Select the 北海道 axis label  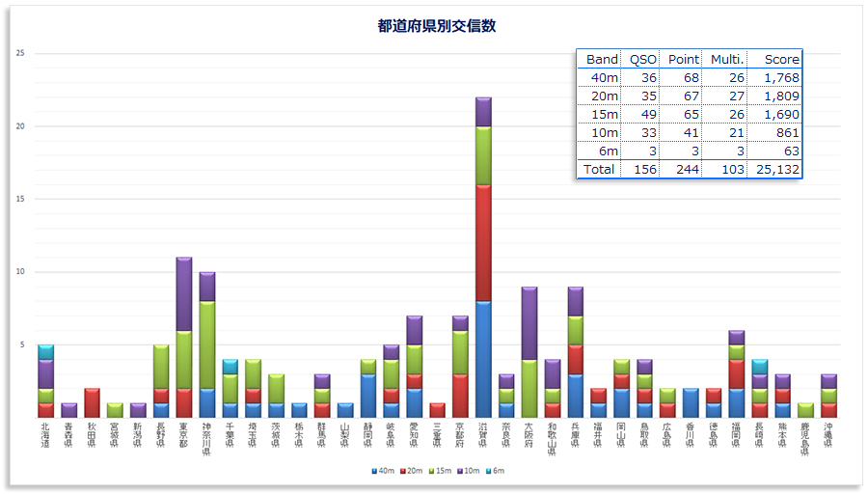tap(45, 434)
